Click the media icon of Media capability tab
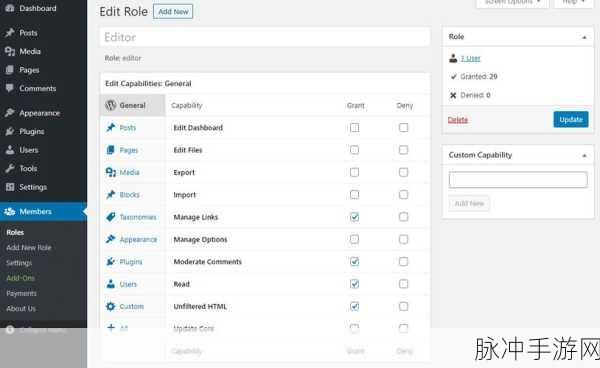This screenshot has width=600, height=368. tap(111, 172)
